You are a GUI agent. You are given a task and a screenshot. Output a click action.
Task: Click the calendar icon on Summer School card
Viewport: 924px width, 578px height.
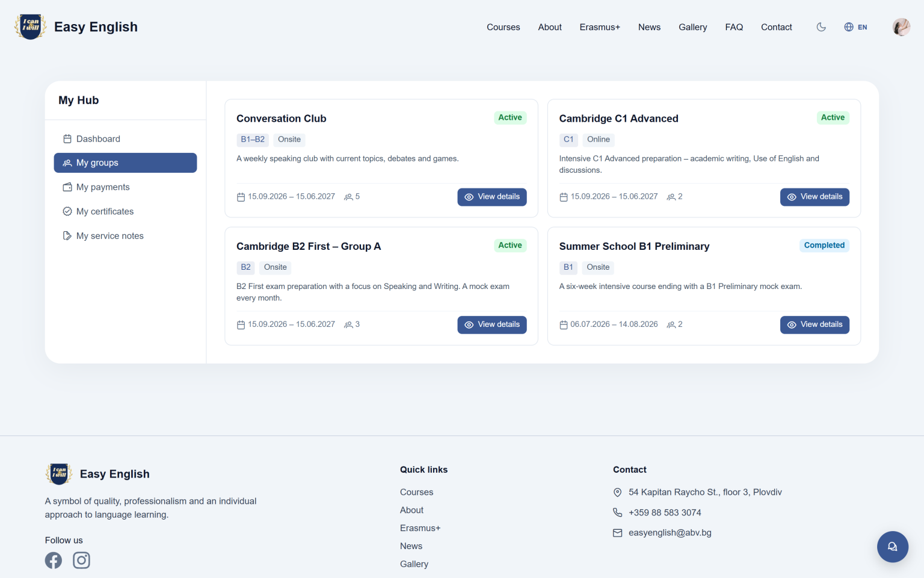coord(564,325)
